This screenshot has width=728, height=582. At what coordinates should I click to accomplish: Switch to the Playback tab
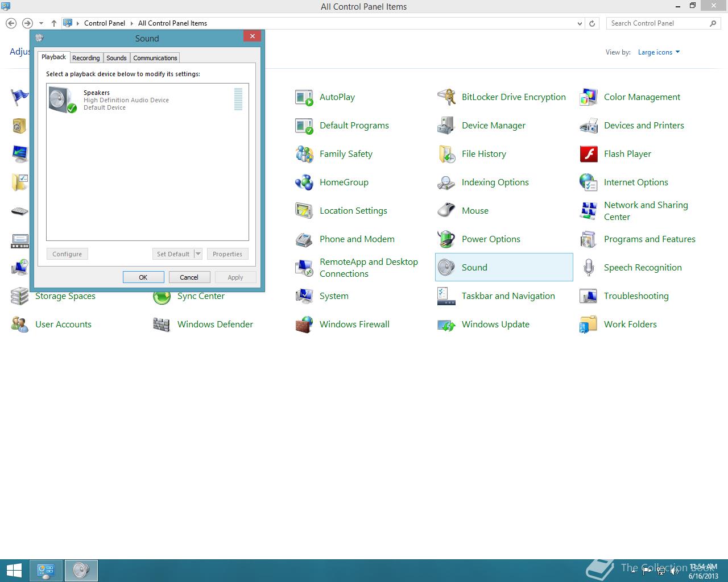pyautogui.click(x=53, y=57)
